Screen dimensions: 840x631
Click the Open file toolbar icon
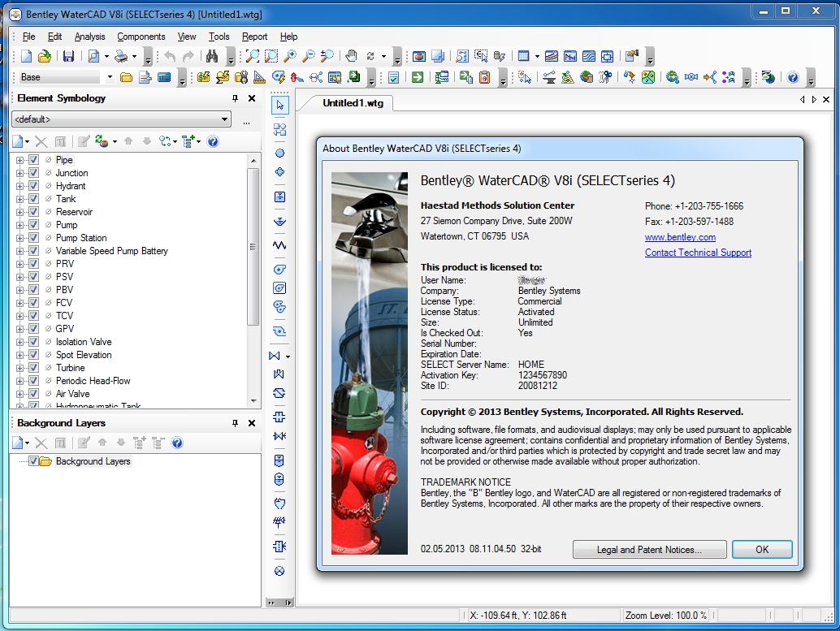45,56
